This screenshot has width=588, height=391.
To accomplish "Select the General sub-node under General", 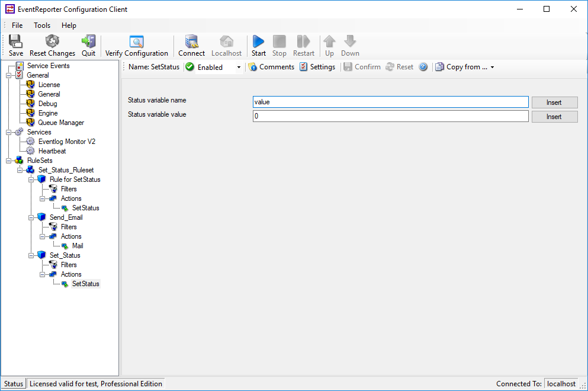I will [x=49, y=94].
